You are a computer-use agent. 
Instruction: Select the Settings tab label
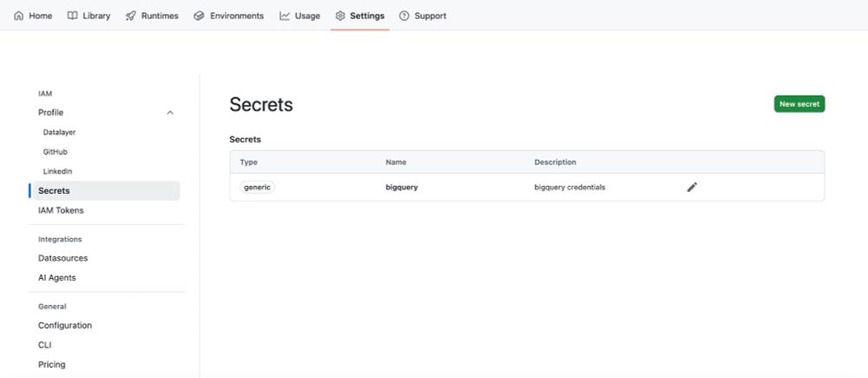click(x=367, y=16)
